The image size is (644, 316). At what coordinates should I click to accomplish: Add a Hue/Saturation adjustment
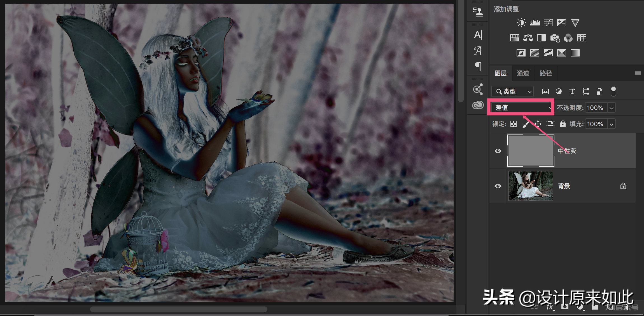(514, 38)
